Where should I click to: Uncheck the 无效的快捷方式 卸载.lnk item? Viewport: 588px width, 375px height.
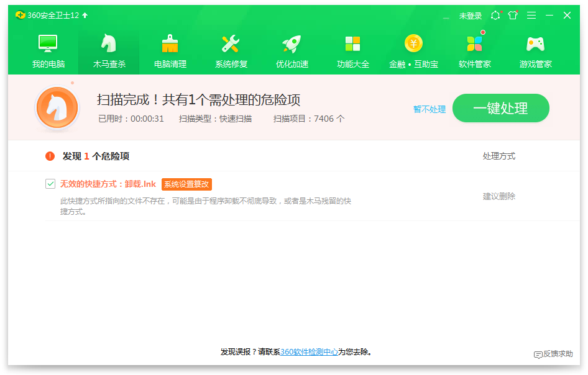[50, 184]
